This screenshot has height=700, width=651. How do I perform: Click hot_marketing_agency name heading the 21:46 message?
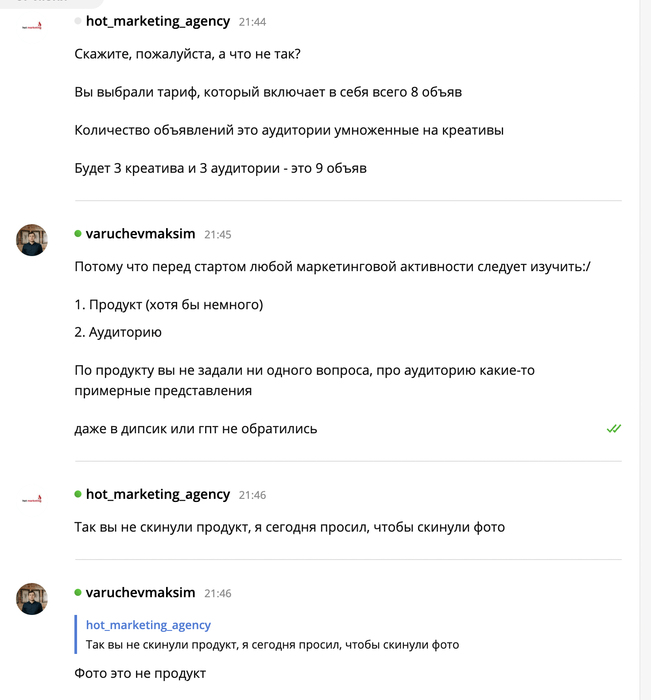(158, 494)
